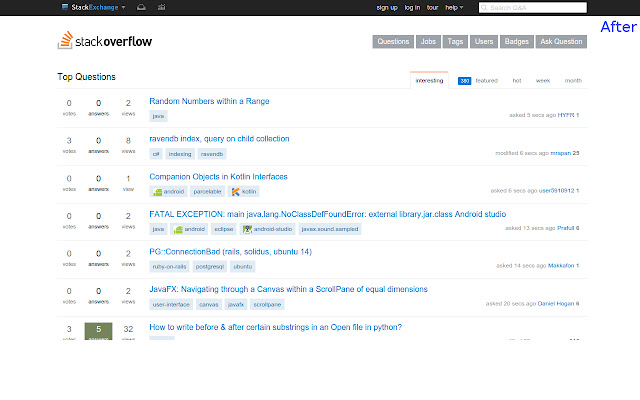Screen dimensions: 640x400
Task: Open the tour link
Action: (432, 7)
